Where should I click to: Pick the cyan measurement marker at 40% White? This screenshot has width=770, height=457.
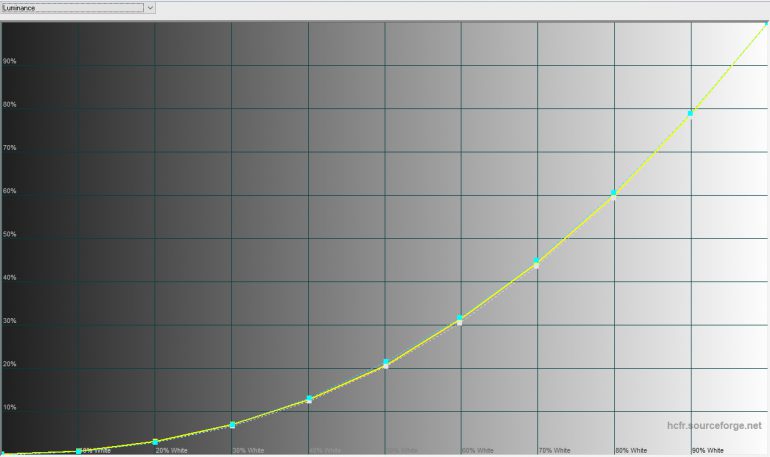point(309,399)
